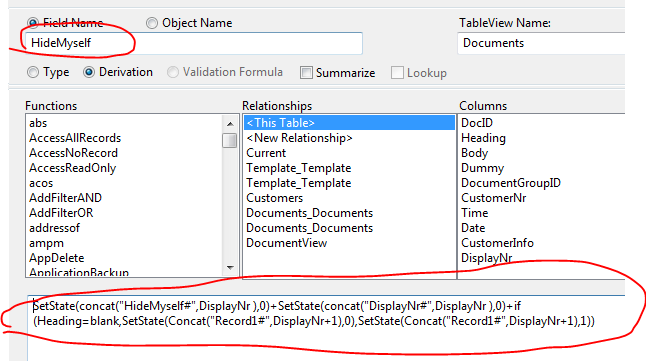
Task: Choose Customers relationship entry
Action: [274, 198]
